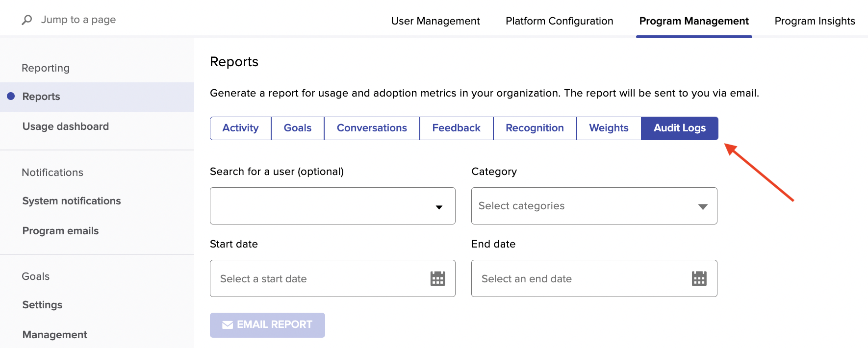Open Usage dashboard in the sidebar

tap(66, 126)
